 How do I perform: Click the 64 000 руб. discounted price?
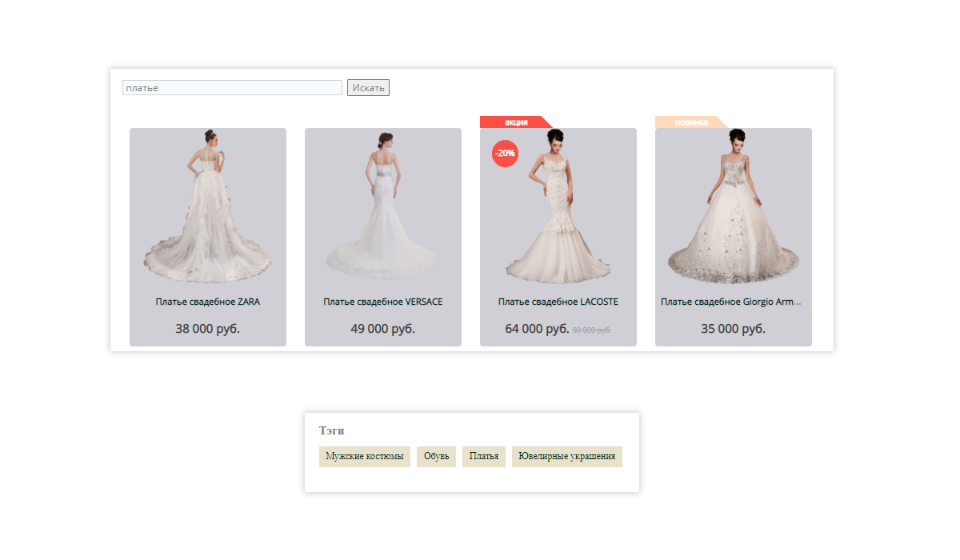tap(537, 329)
